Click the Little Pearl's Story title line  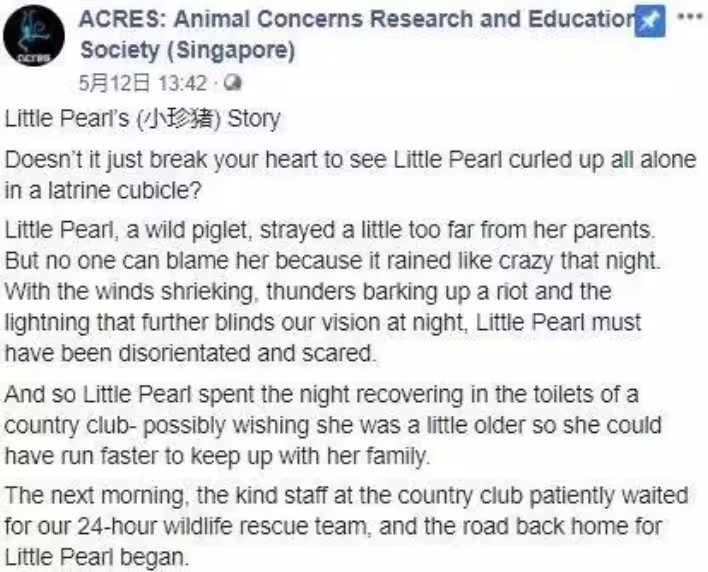[142, 119]
